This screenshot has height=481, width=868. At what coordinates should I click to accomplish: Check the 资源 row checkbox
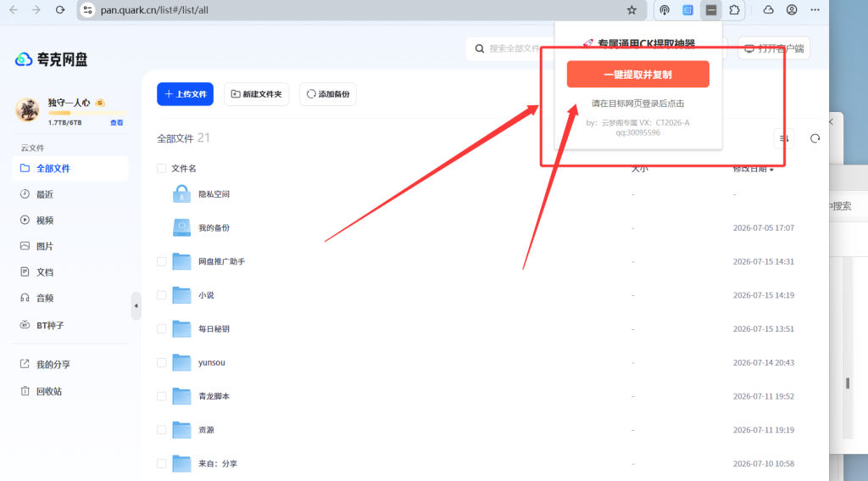162,430
